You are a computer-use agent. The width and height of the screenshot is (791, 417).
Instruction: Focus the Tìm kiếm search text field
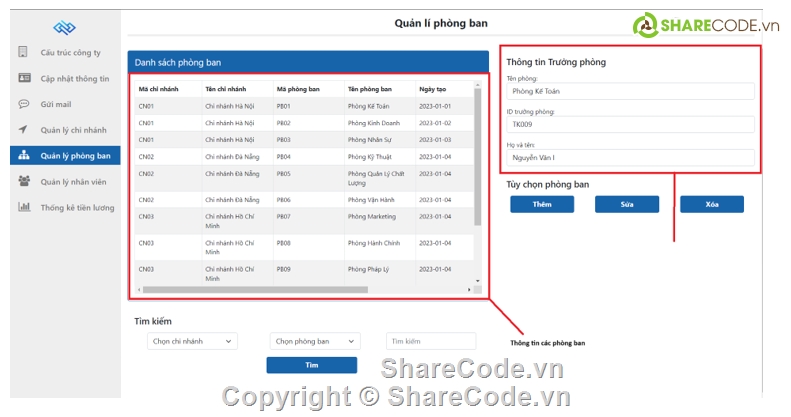pyautogui.click(x=431, y=341)
